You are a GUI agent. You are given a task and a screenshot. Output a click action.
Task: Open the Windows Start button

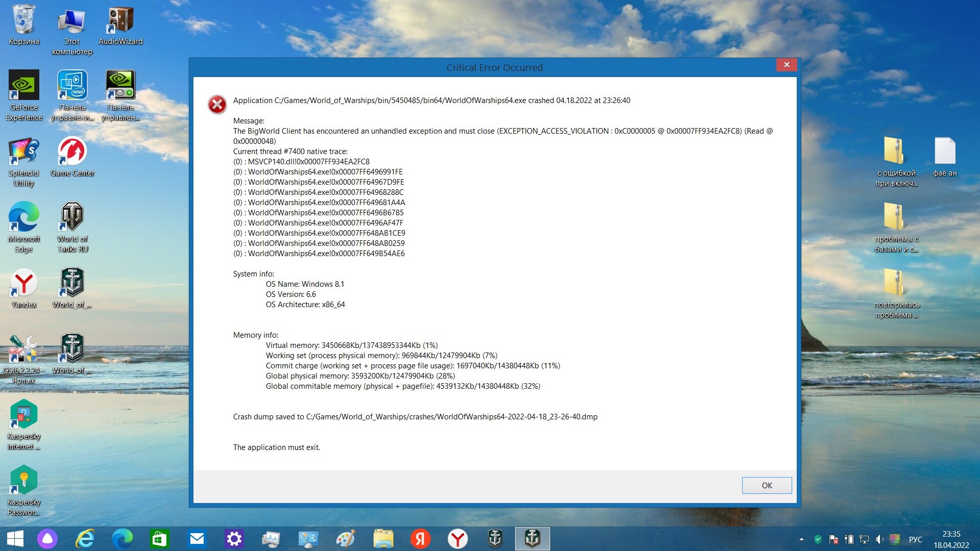click(15, 539)
